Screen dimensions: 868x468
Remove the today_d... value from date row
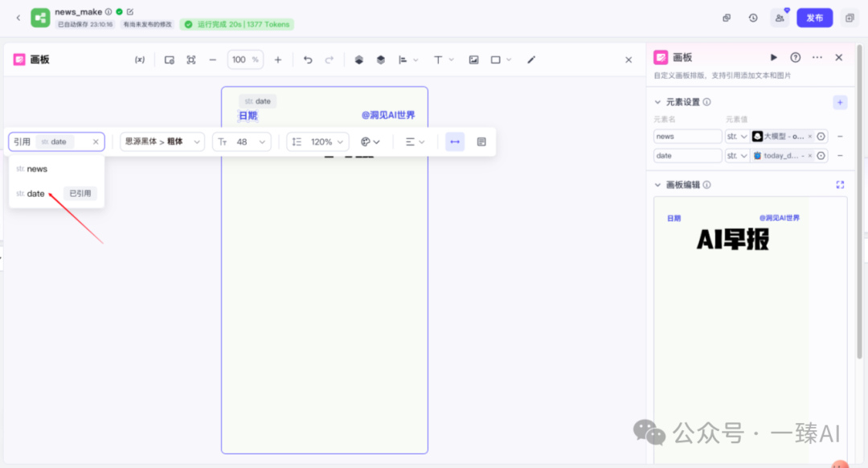(810, 156)
